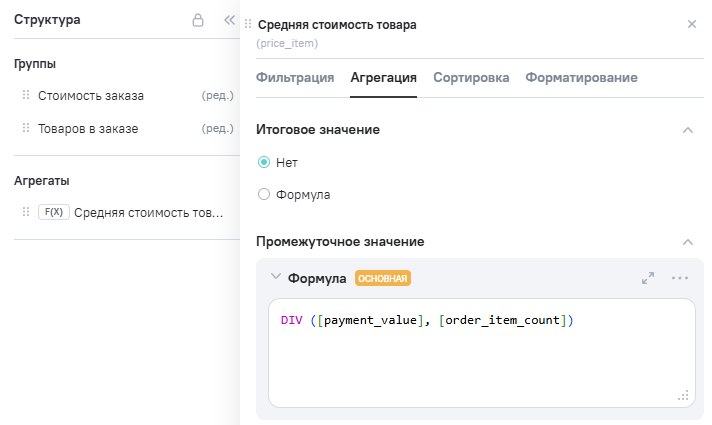Click the lock icon in Структура header
712x425 pixels.
(199, 20)
